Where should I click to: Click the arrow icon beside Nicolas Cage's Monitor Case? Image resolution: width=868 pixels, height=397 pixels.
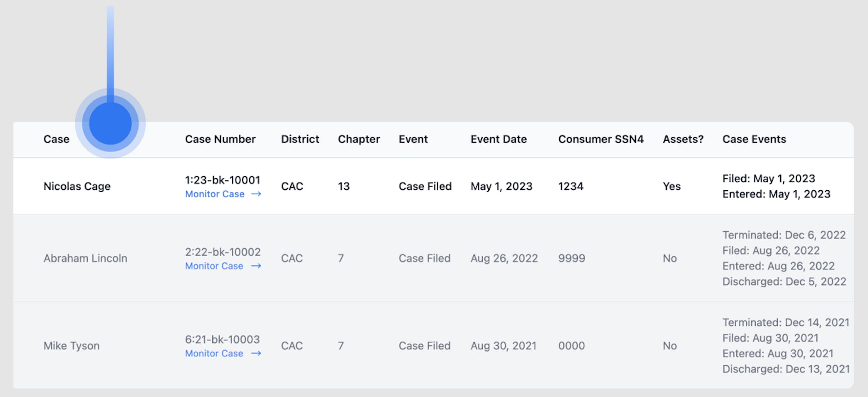click(x=256, y=194)
